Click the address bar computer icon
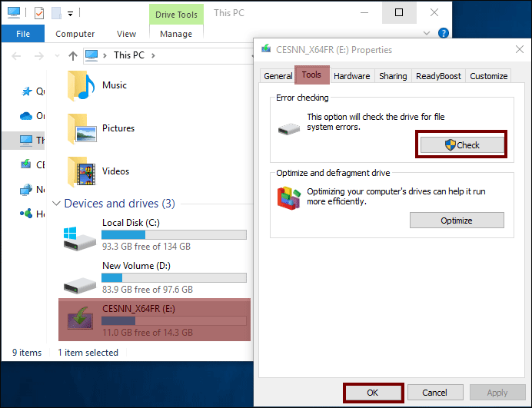Image resolution: width=532 pixels, height=408 pixels. (x=91, y=55)
